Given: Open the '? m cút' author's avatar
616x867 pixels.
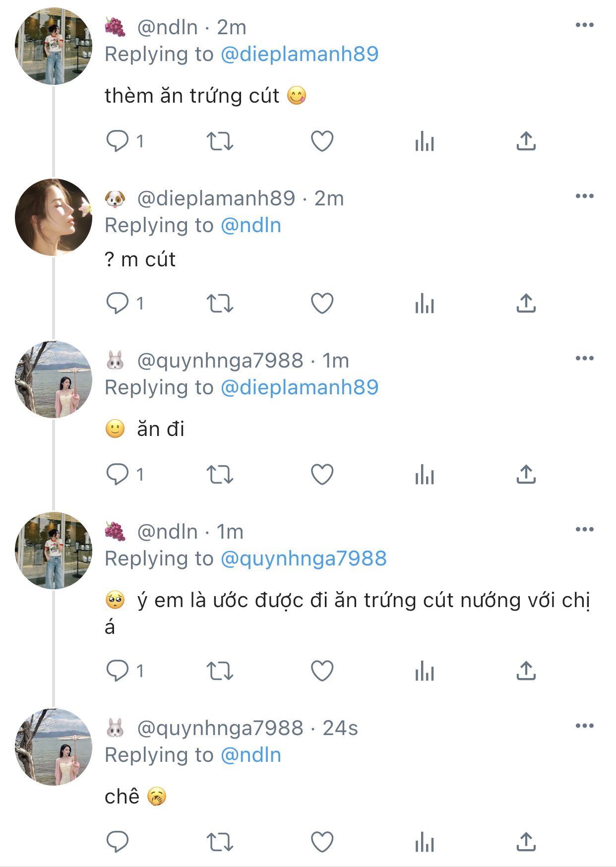Looking at the screenshot, I should (54, 217).
